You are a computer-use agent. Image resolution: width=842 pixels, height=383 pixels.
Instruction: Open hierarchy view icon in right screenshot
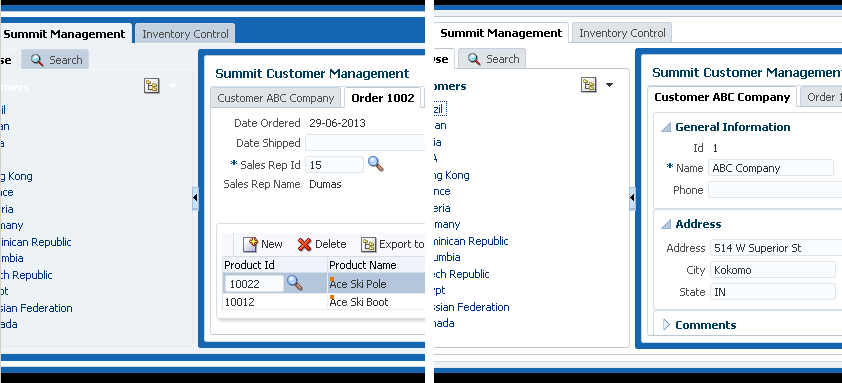pyautogui.click(x=589, y=84)
